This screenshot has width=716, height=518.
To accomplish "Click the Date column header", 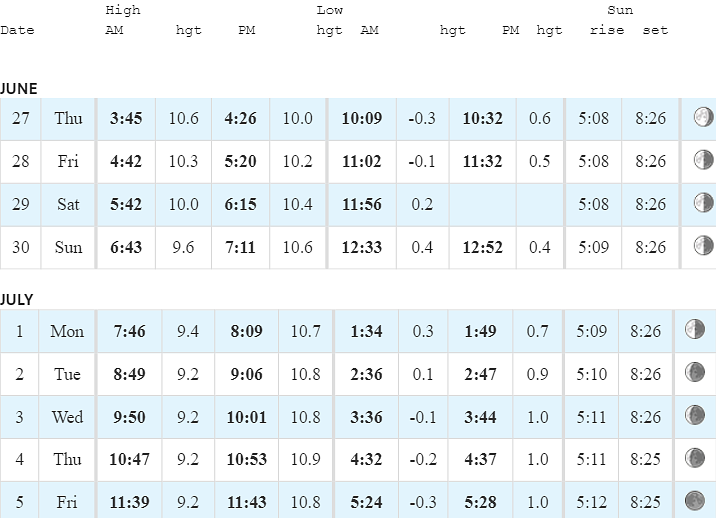I will (17, 31).
